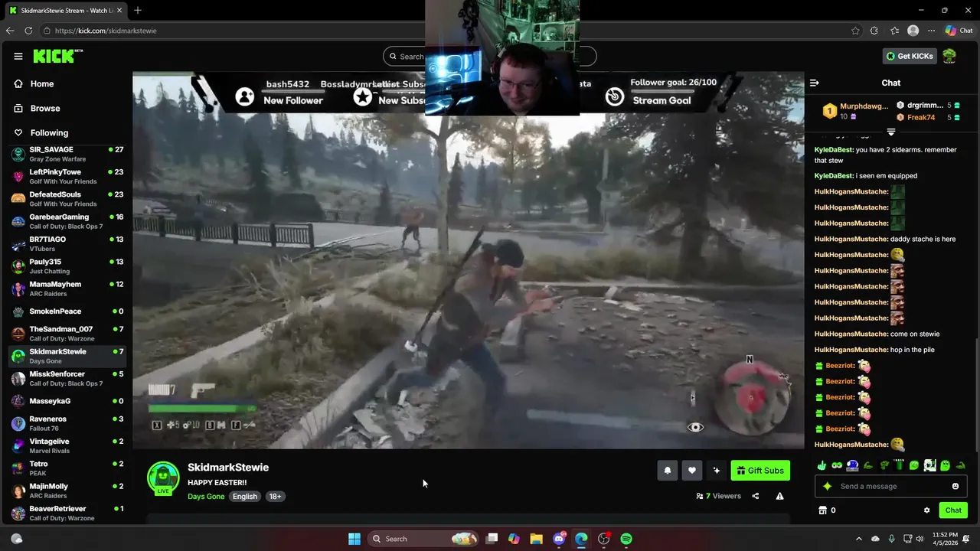Open Vintagelive channel in sidebar

pos(67,445)
